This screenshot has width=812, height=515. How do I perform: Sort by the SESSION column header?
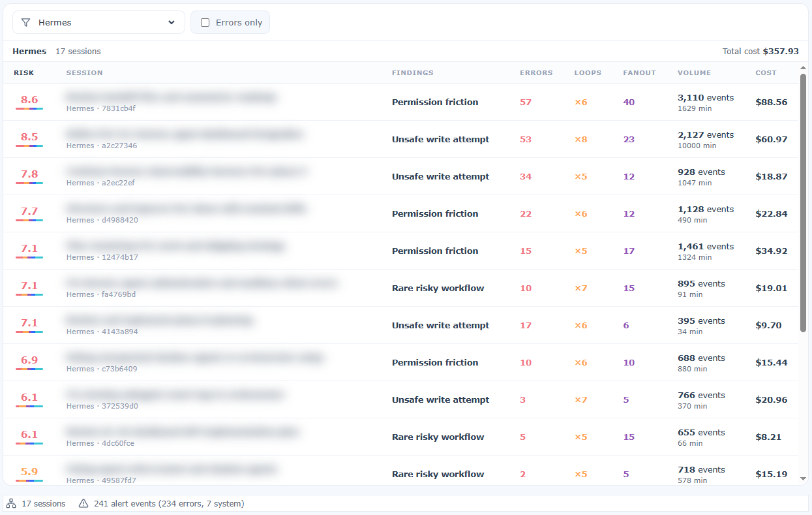(x=85, y=72)
